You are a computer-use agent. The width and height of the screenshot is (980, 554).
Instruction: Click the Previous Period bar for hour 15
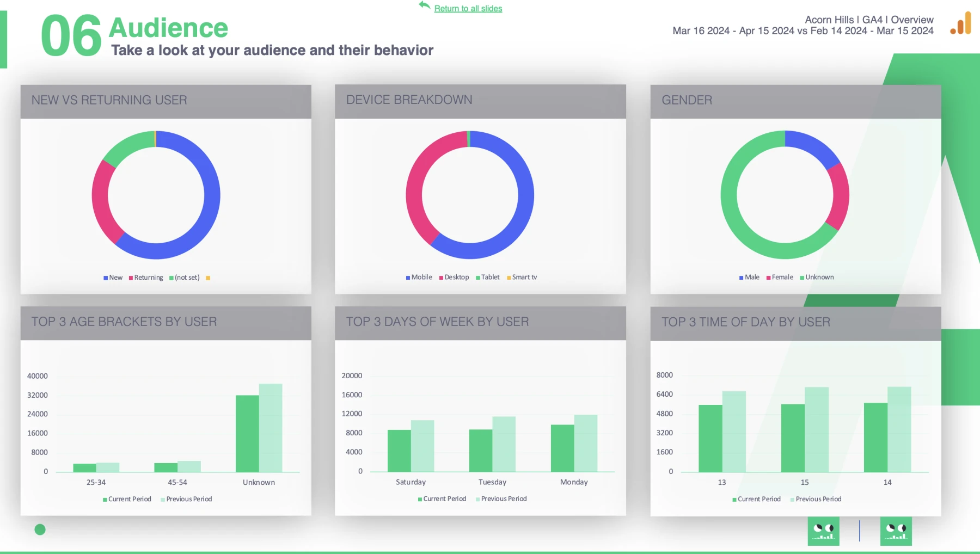817,430
